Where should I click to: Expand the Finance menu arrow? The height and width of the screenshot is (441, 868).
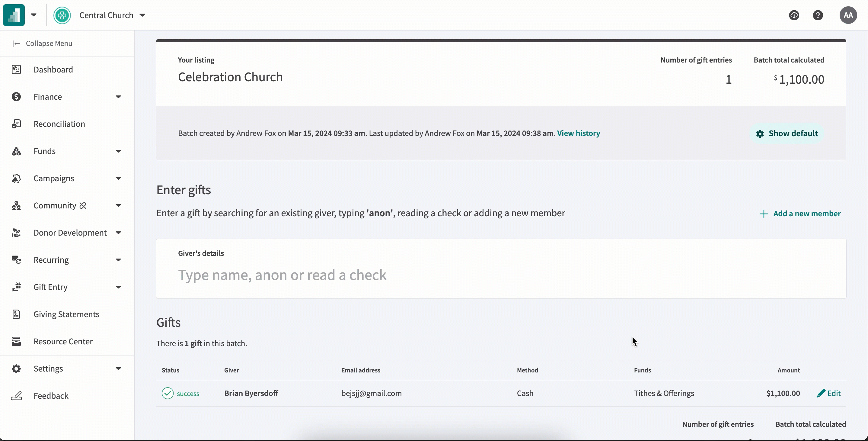point(118,97)
